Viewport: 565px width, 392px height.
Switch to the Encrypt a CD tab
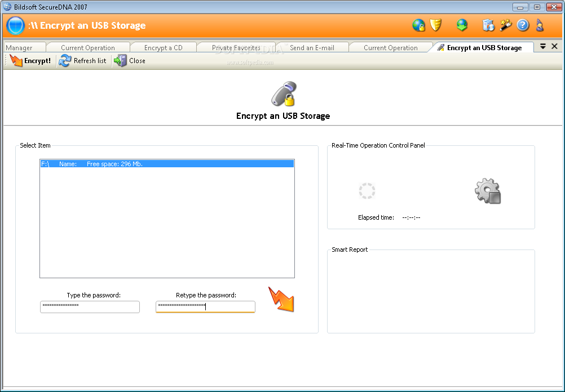coord(163,48)
